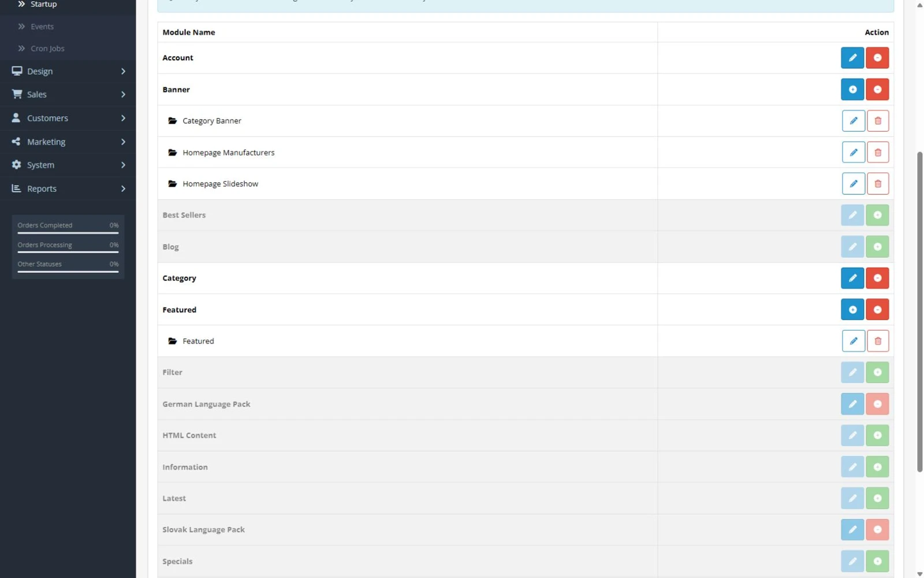Edit the German Language Pack
This screenshot has height=578, width=924.
[852, 404]
